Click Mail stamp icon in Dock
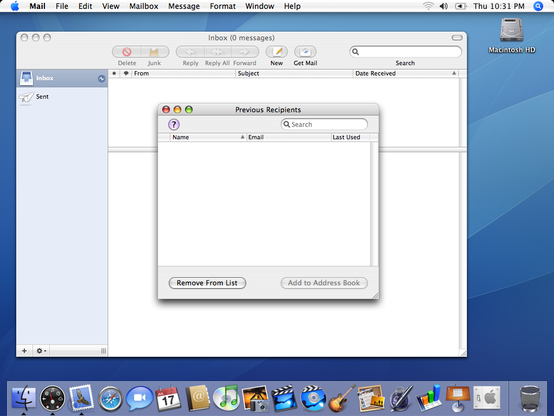This screenshot has width=554, height=416. pos(82,398)
